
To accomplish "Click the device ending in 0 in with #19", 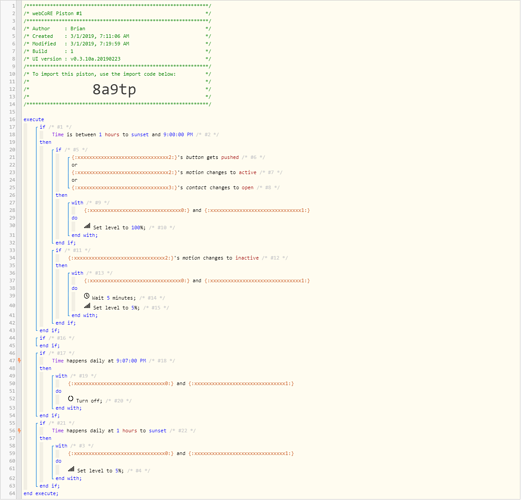I will click(x=121, y=383).
